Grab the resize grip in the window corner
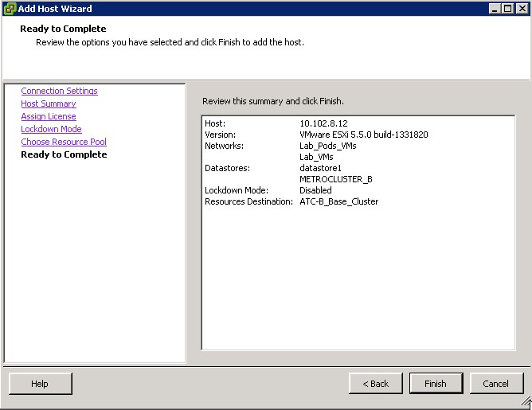 526,404
